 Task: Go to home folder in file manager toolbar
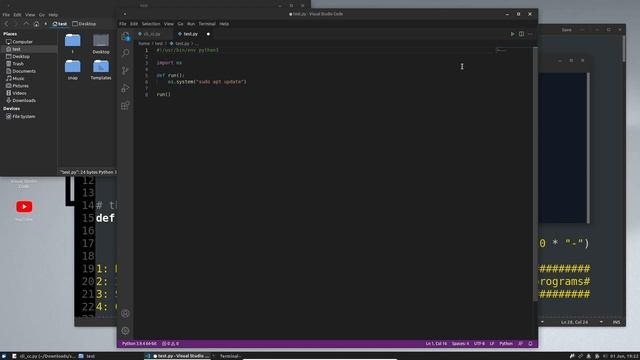[x=36, y=24]
